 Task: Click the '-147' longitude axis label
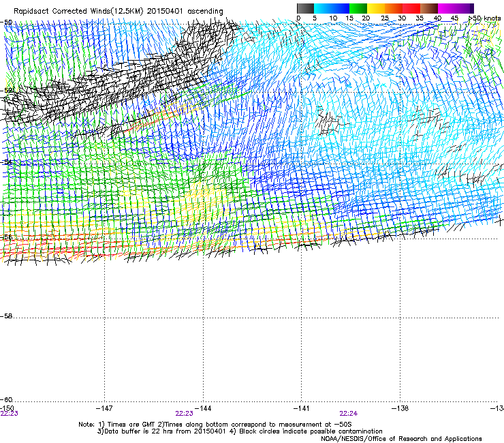coord(104,408)
